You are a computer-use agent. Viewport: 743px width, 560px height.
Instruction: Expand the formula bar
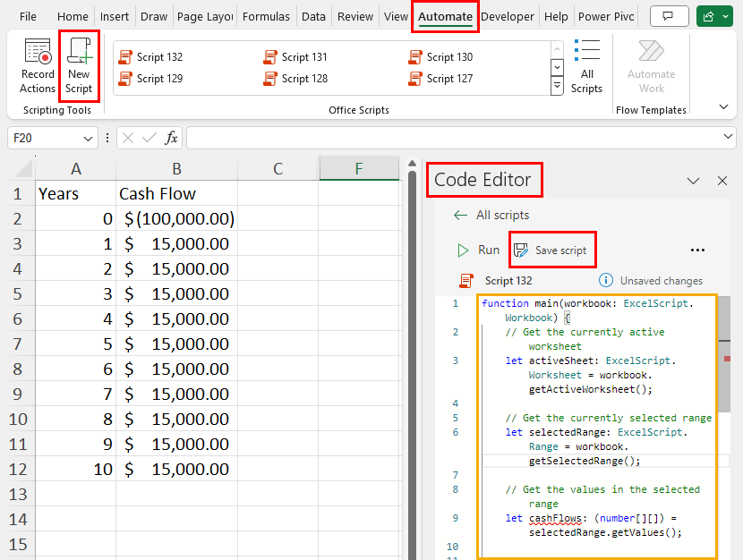click(x=728, y=137)
